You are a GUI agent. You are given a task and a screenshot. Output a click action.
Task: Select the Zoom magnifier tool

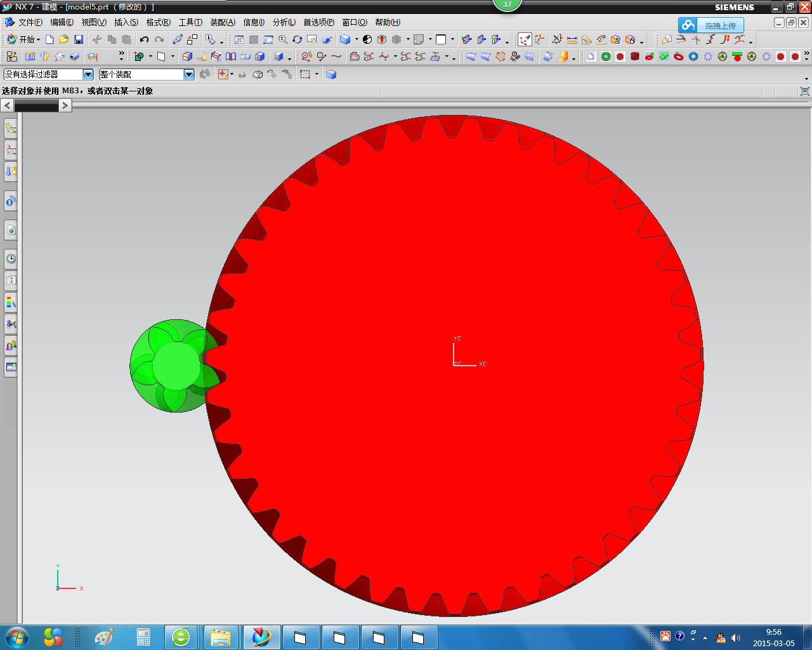[x=283, y=39]
